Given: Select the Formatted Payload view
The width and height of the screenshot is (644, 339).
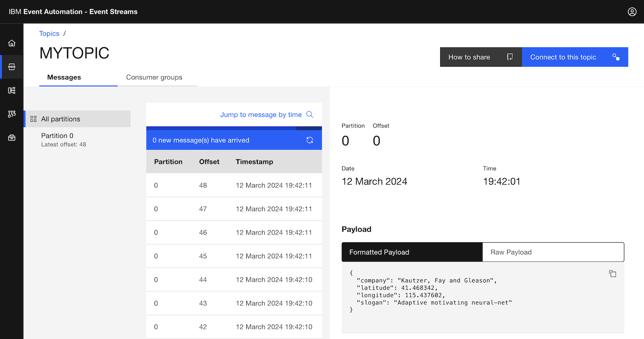Looking at the screenshot, I should 412,252.
